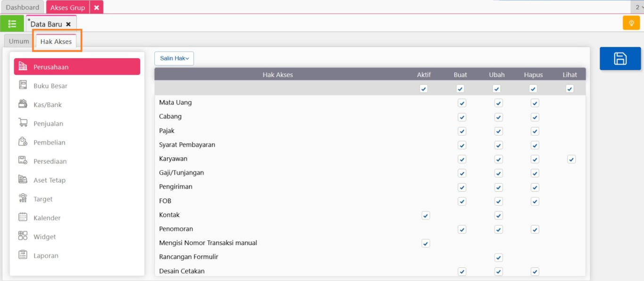This screenshot has width=644, height=281.
Task: Uncheck the Aktif checkbox for Kontak
Action: [x=426, y=215]
